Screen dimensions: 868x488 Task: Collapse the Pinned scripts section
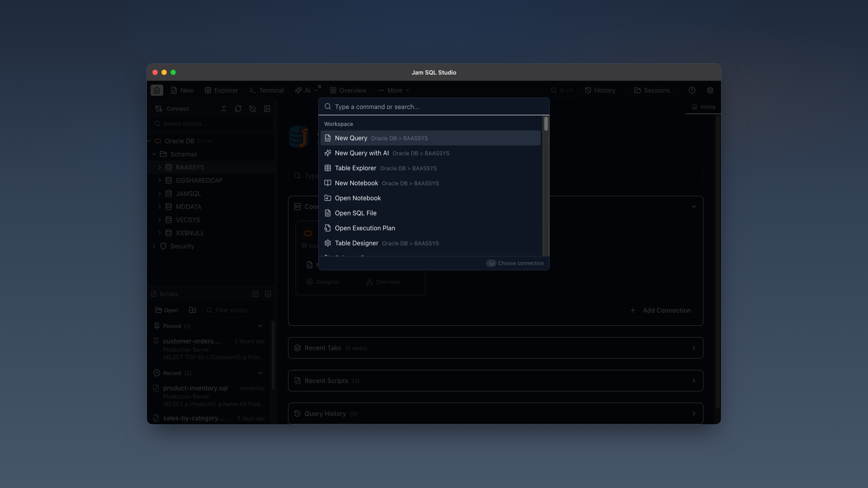260,326
